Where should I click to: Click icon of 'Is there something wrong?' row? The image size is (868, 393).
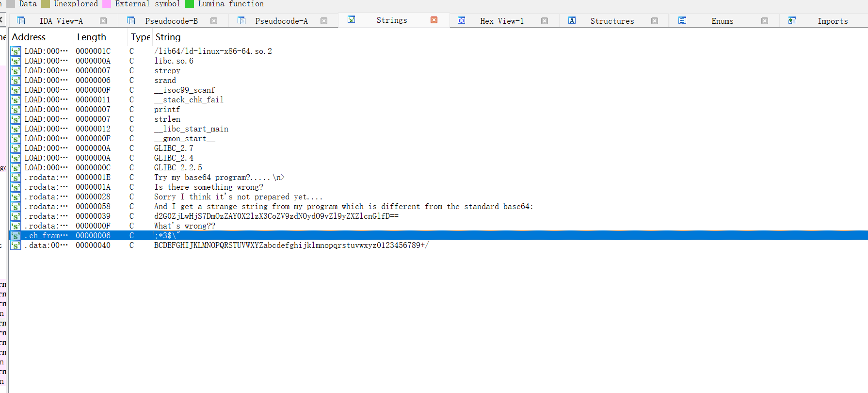click(16, 187)
